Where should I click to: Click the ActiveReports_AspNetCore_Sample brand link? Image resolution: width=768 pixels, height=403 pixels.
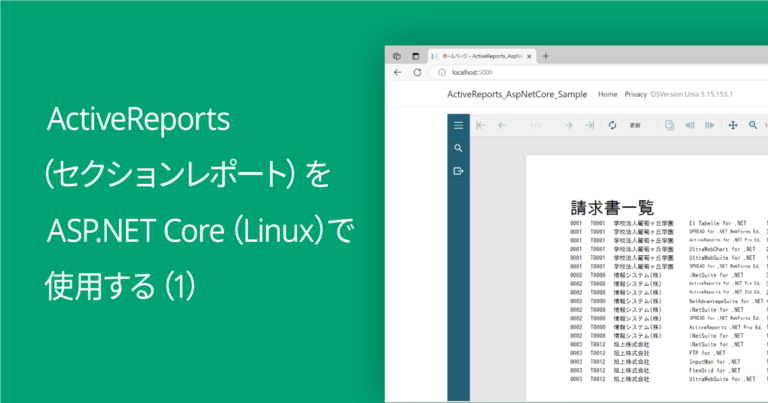(x=517, y=94)
